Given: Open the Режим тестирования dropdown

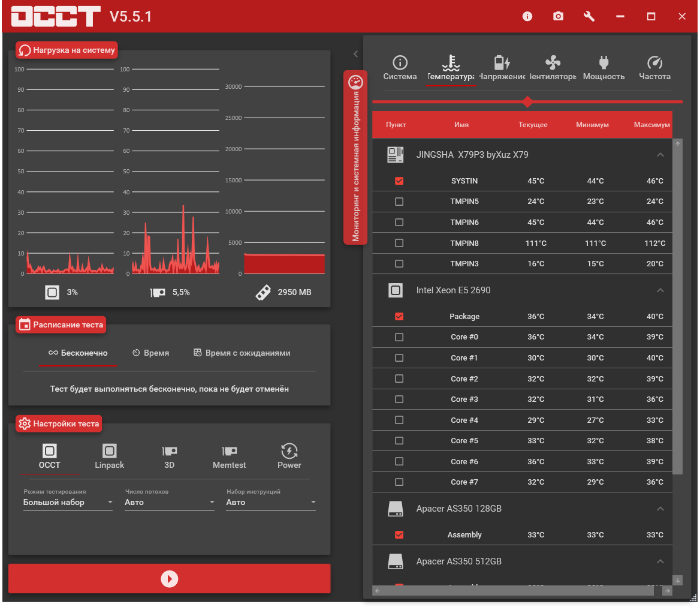Looking at the screenshot, I should 68,502.
